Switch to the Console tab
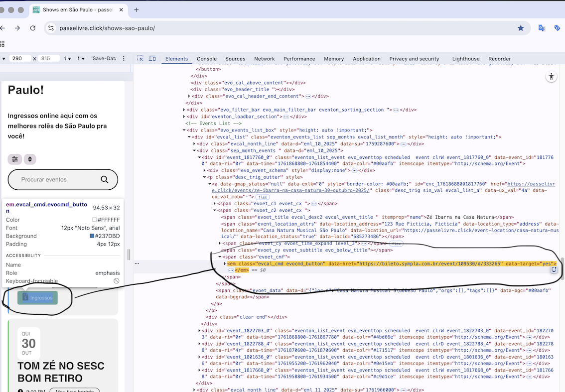This screenshot has height=392, width=565. tap(206, 59)
